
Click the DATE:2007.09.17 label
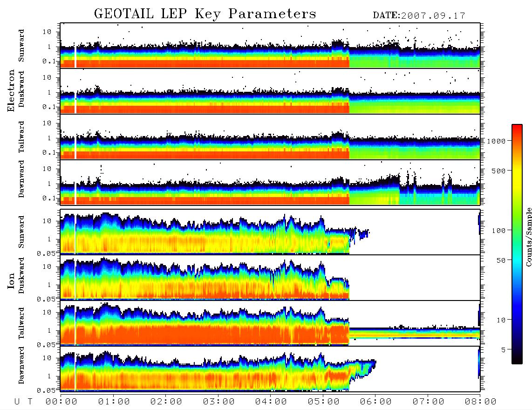tap(419, 16)
